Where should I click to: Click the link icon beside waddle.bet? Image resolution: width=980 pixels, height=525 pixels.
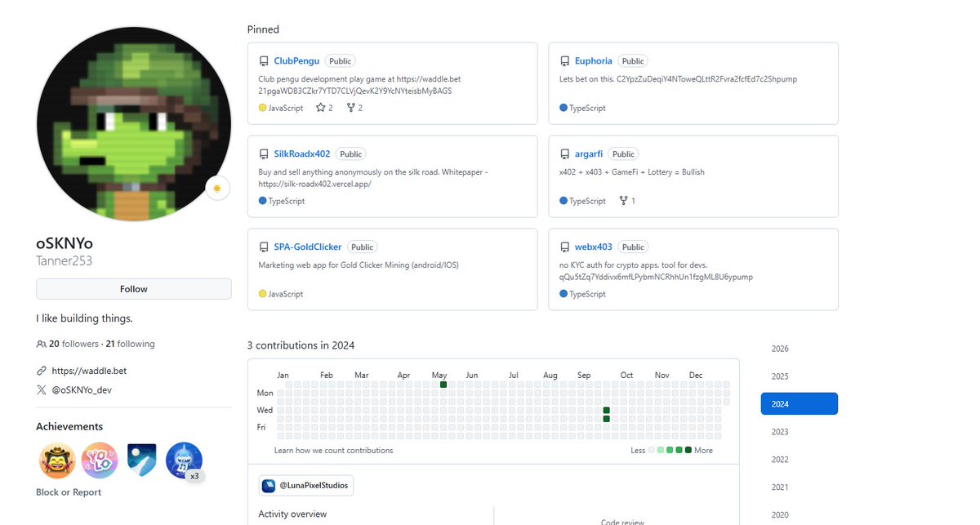click(41, 371)
